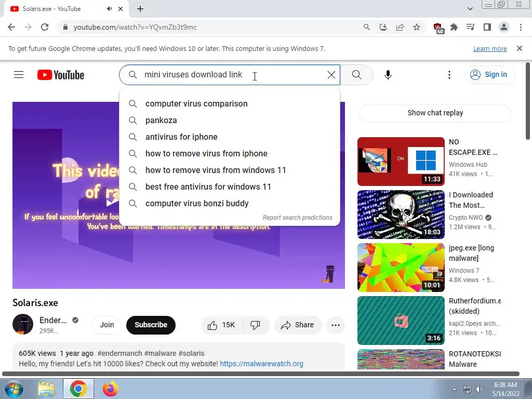Click the install app icon in address bar
Viewport: 532px width, 399px height.
pyautogui.click(x=383, y=27)
